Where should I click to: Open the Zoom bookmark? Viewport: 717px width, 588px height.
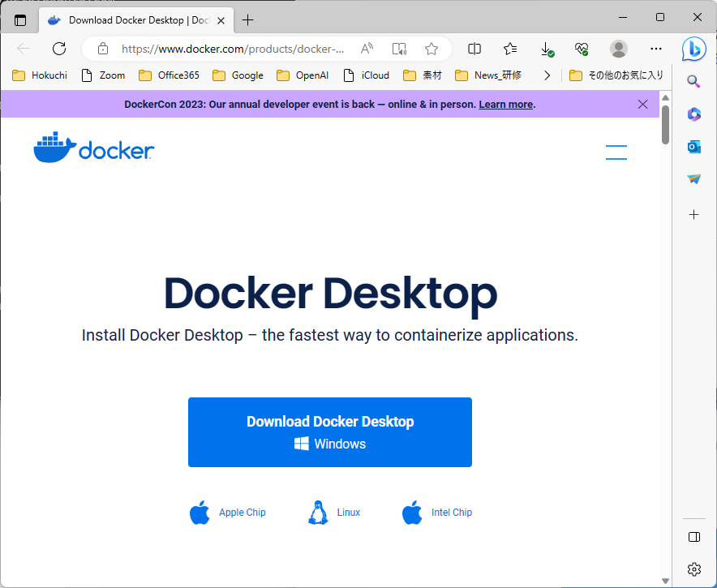pyautogui.click(x=103, y=75)
